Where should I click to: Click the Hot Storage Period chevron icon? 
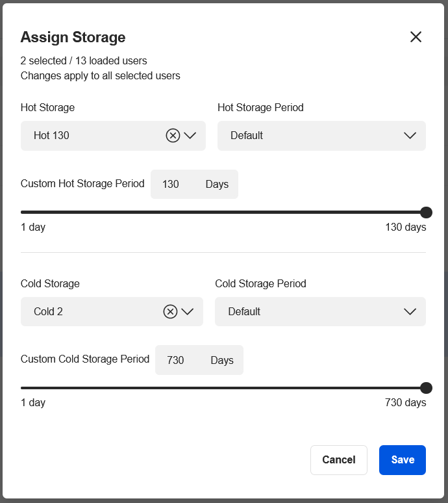(x=410, y=136)
